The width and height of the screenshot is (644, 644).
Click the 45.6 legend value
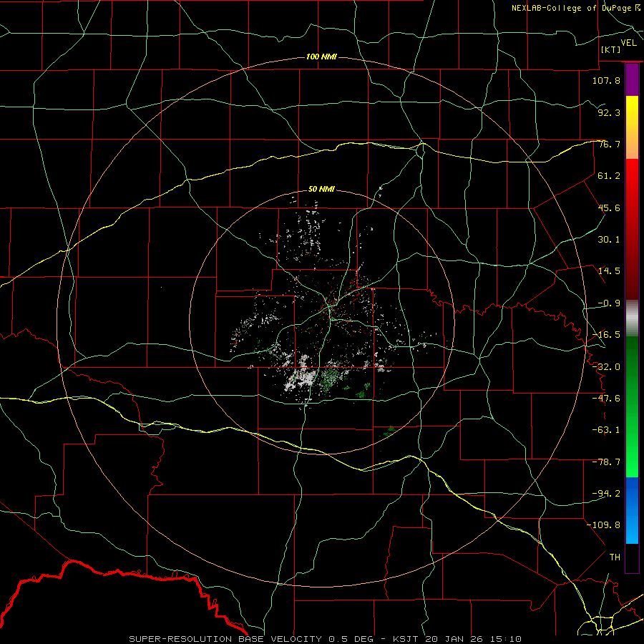609,208
